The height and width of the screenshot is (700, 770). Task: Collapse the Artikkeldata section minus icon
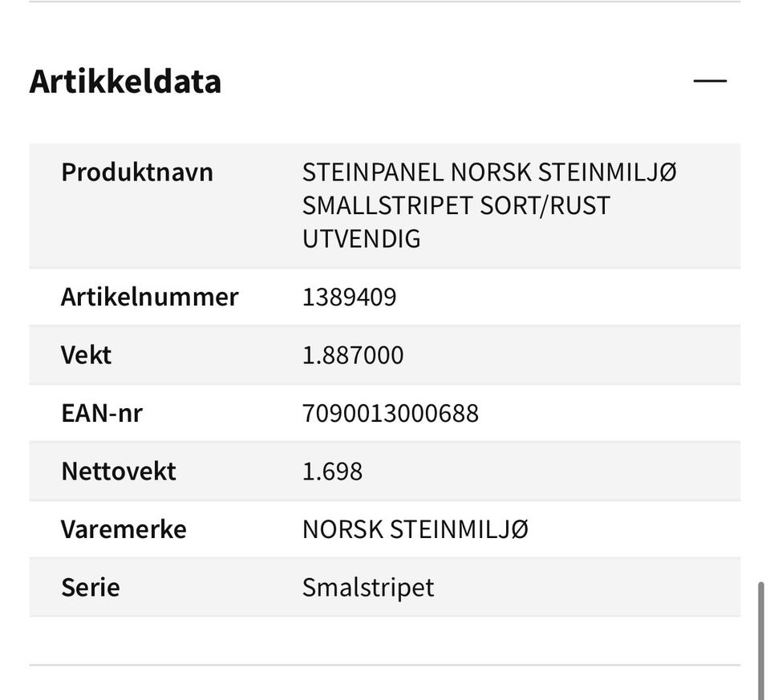coord(710,80)
